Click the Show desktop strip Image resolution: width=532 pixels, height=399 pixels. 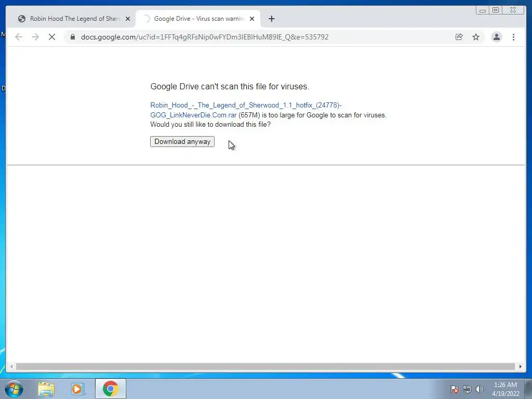(x=528, y=389)
